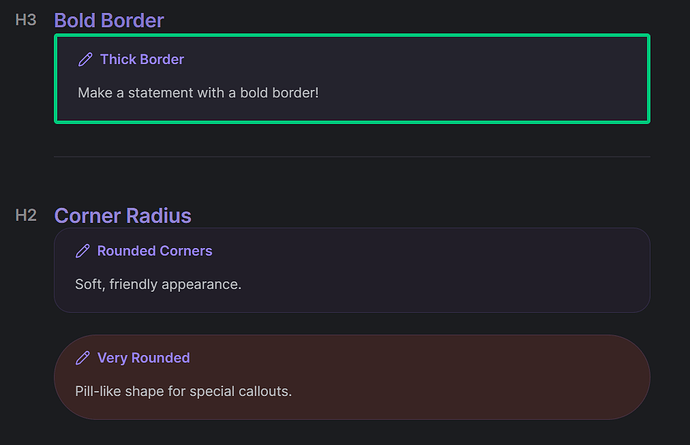
Task: Click the Rounded Corners callout title
Action: 154,251
